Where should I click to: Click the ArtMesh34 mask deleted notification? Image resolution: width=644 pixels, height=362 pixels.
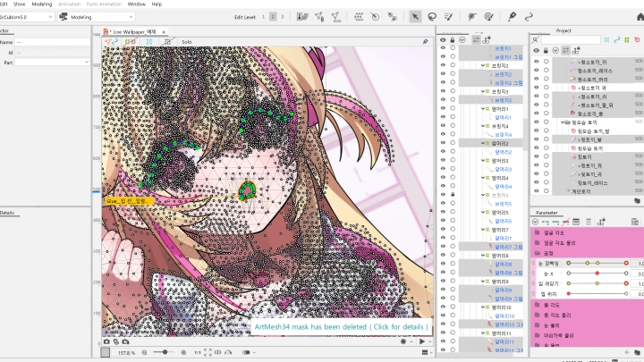[342, 327]
